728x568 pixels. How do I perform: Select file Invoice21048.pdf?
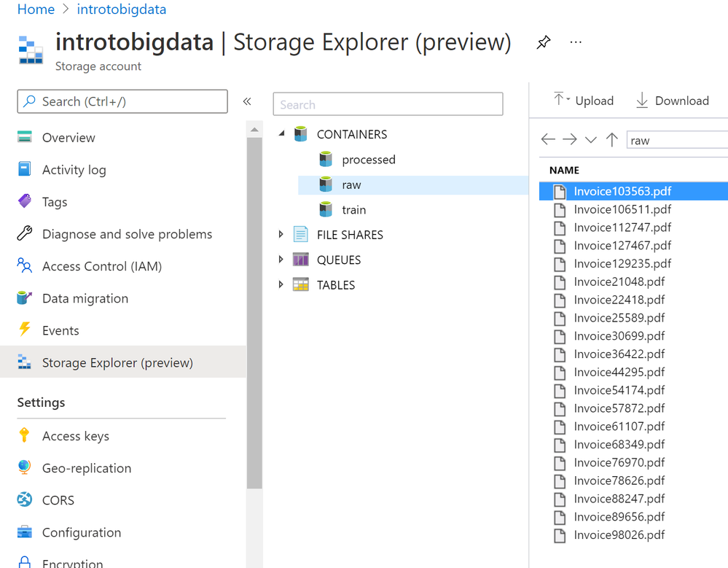[x=619, y=281]
